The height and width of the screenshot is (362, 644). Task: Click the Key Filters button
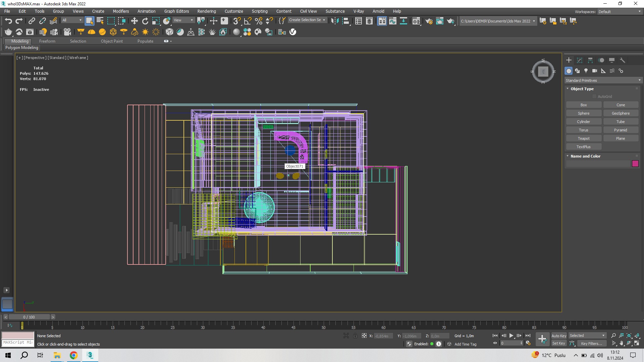[591, 343]
